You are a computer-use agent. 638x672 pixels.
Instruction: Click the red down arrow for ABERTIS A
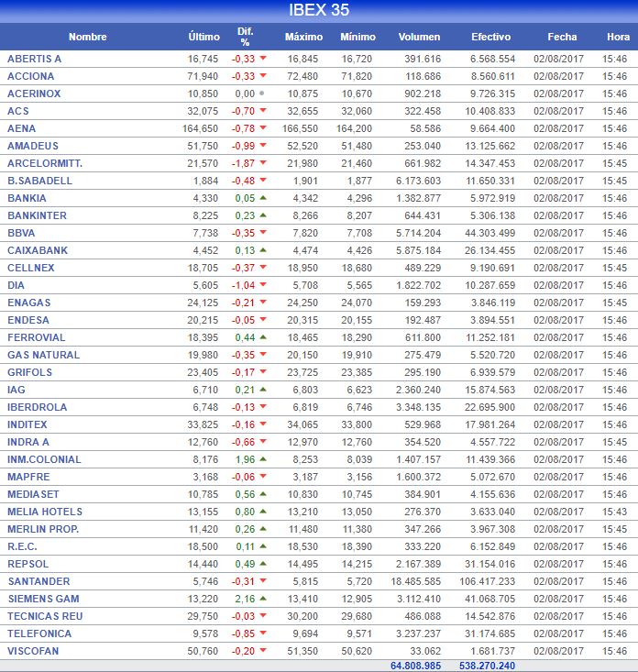tap(263, 58)
